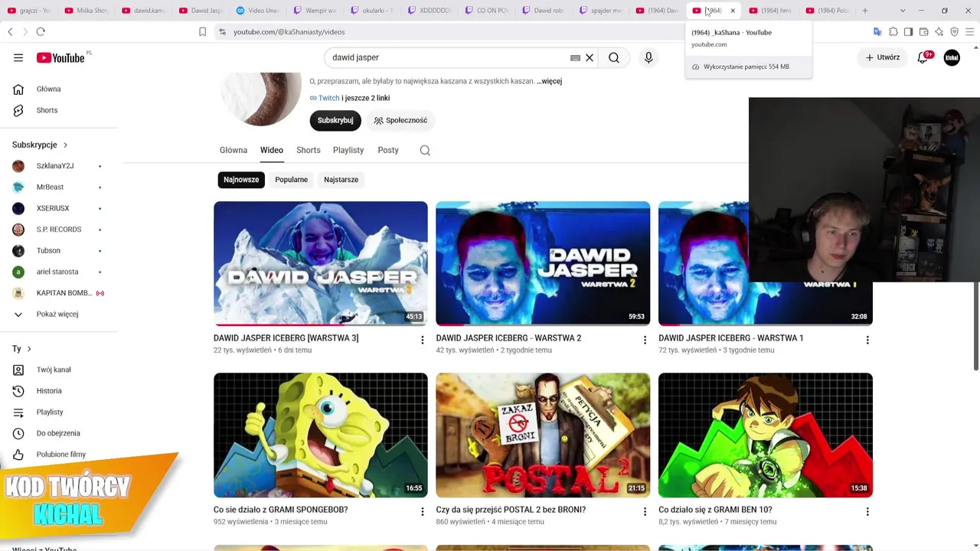980x551 pixels.
Task: Click the Społeczność button
Action: click(400, 120)
